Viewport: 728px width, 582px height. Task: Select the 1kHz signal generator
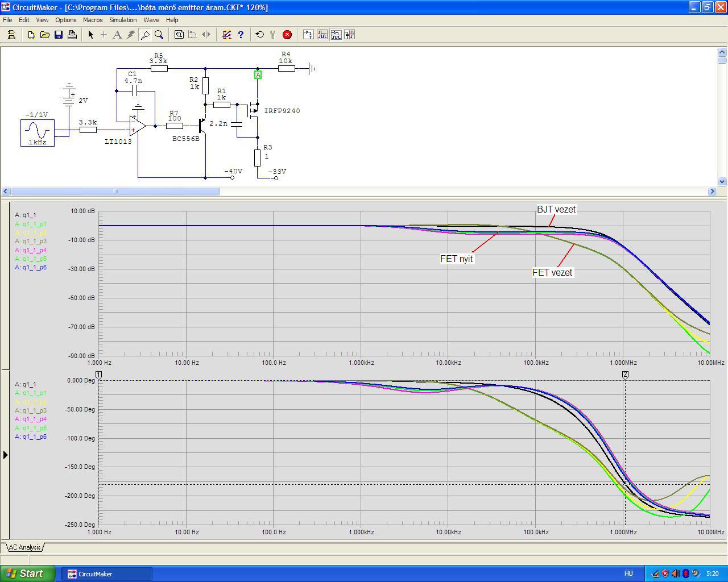(38, 133)
